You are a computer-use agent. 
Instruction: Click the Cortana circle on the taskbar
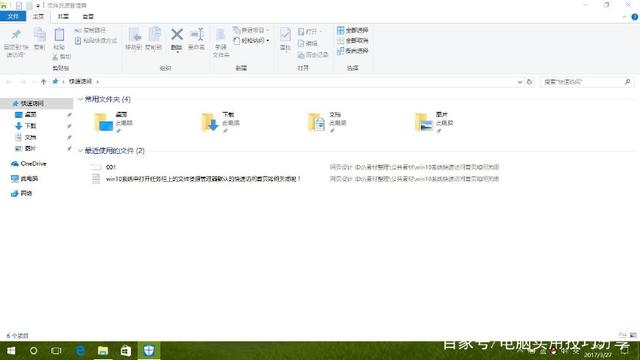(x=33, y=351)
